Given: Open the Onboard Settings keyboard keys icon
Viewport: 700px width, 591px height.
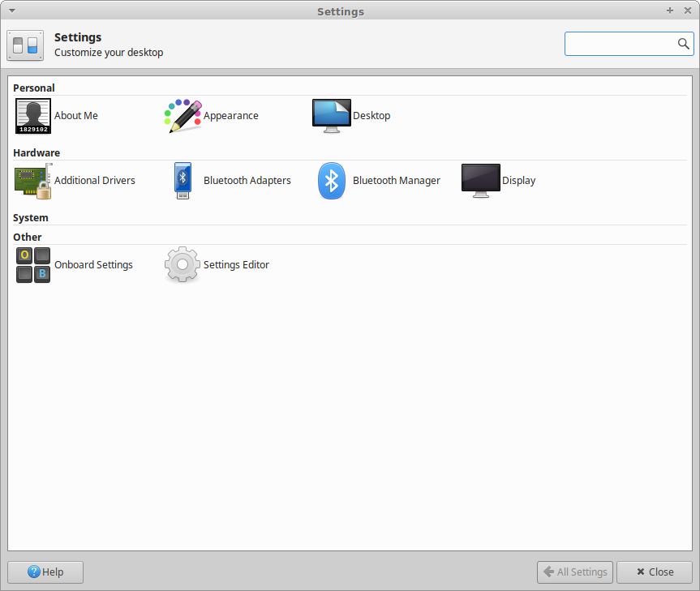Looking at the screenshot, I should pos(33,265).
